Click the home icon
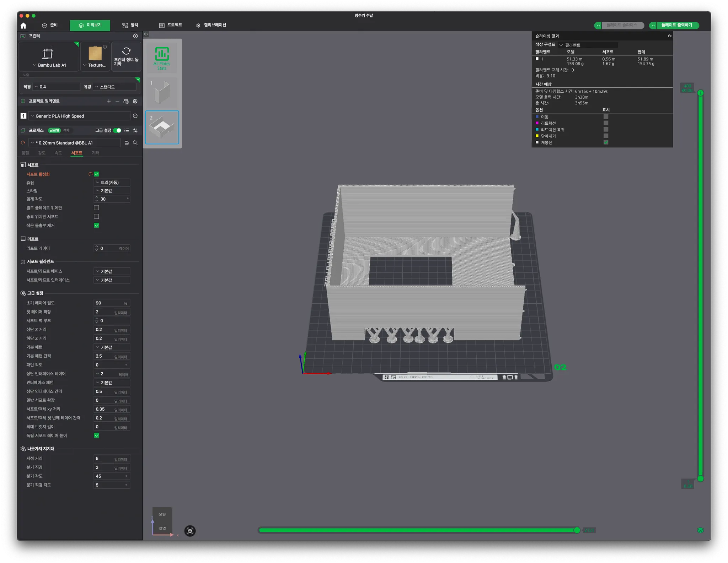728x563 pixels. pos(23,26)
